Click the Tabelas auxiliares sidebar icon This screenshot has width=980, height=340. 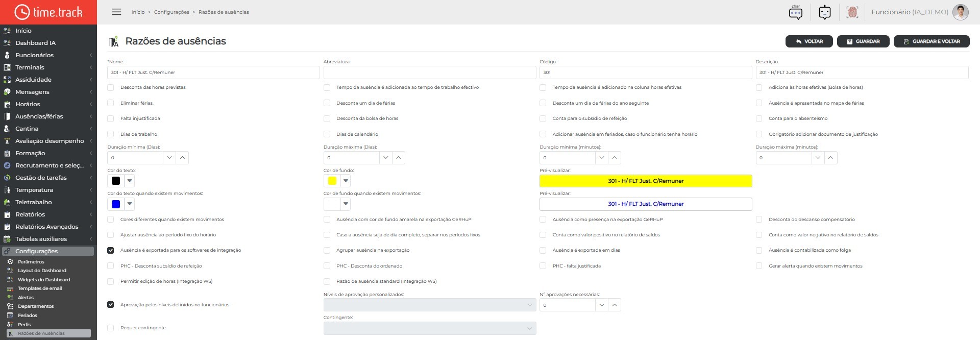[7, 239]
